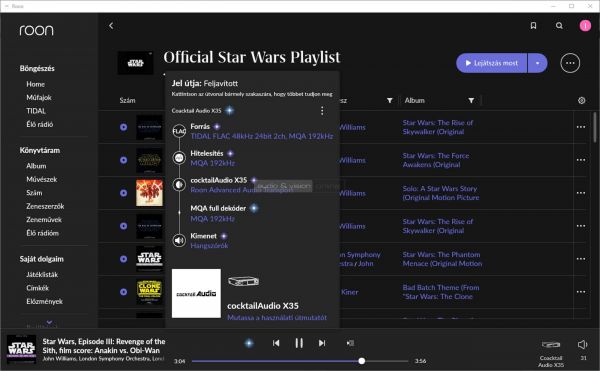Click the Album column filter funnel
Screen dimensions: 600x371
(471, 100)
